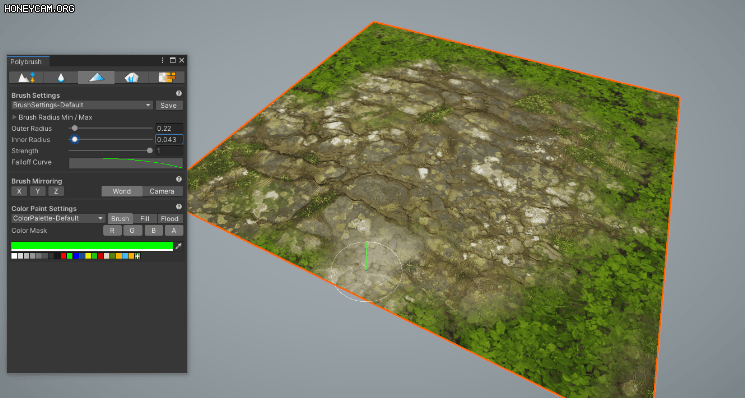Toggle the A color mask channel
The width and height of the screenshot is (745, 398).
pyautogui.click(x=174, y=231)
